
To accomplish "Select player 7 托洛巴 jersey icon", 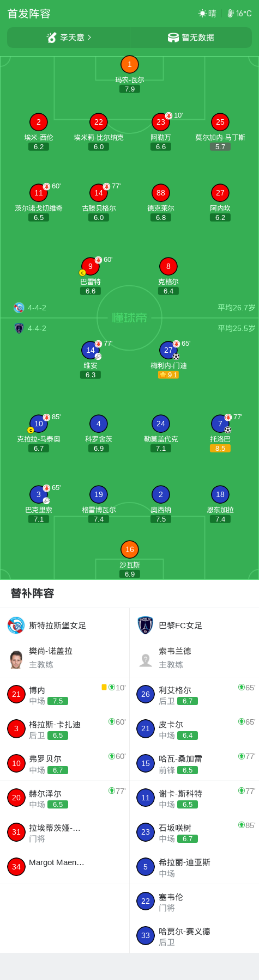I will coord(220,424).
